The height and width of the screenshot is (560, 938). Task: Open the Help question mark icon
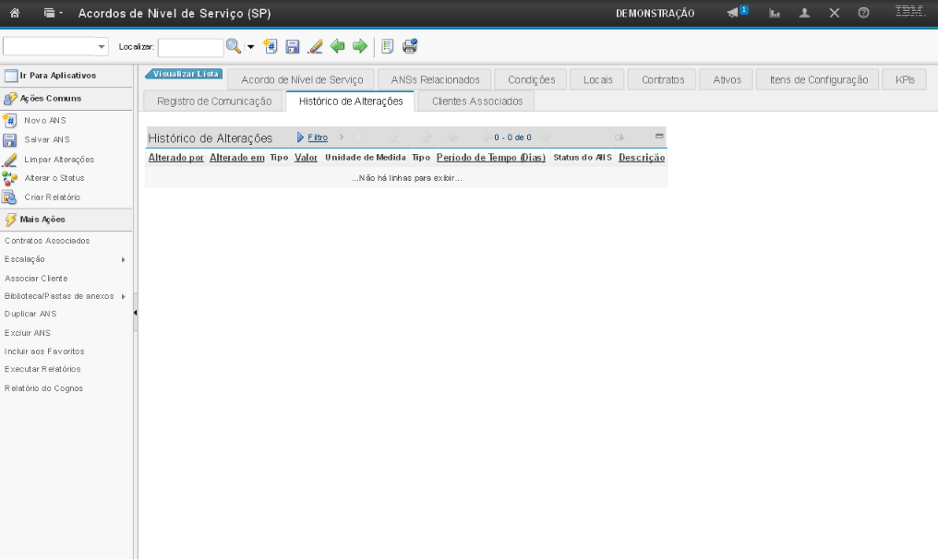click(x=863, y=13)
